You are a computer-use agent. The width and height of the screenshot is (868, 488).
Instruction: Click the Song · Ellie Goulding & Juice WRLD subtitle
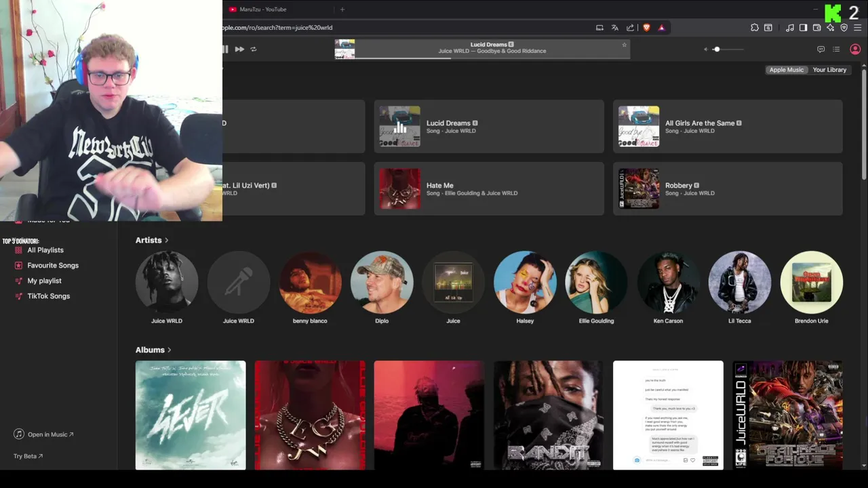coord(472,193)
